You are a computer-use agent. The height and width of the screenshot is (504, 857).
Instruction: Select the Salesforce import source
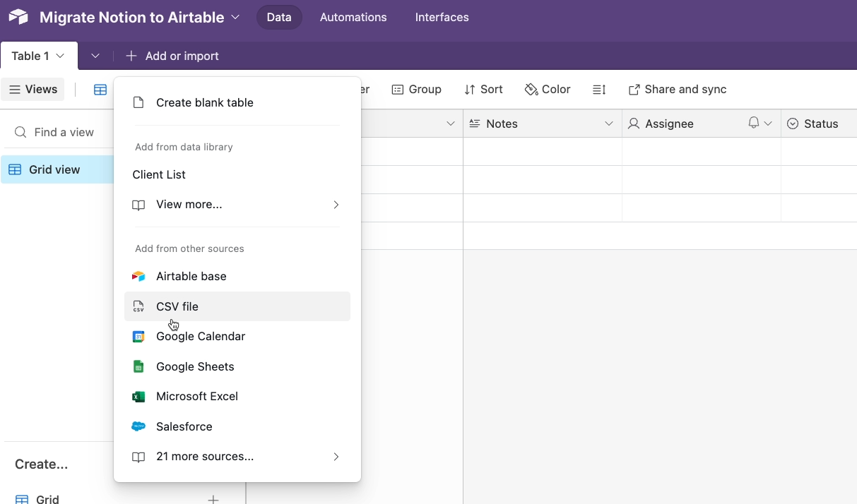click(184, 427)
